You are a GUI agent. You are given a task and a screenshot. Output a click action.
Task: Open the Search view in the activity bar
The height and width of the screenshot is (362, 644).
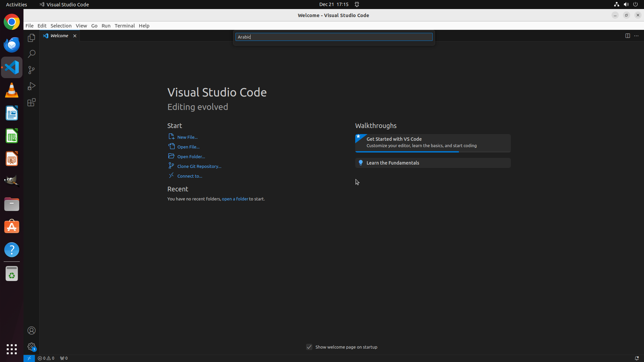click(x=32, y=54)
